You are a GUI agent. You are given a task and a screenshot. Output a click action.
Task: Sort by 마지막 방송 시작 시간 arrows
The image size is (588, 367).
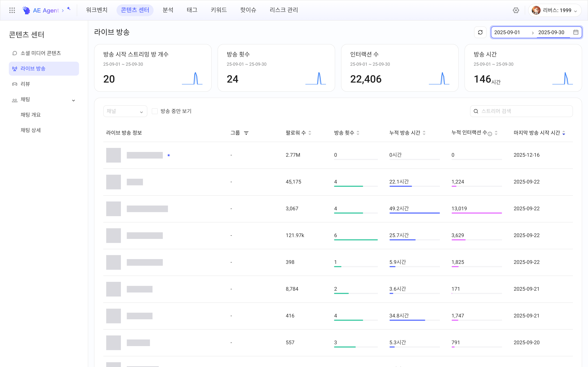(564, 133)
